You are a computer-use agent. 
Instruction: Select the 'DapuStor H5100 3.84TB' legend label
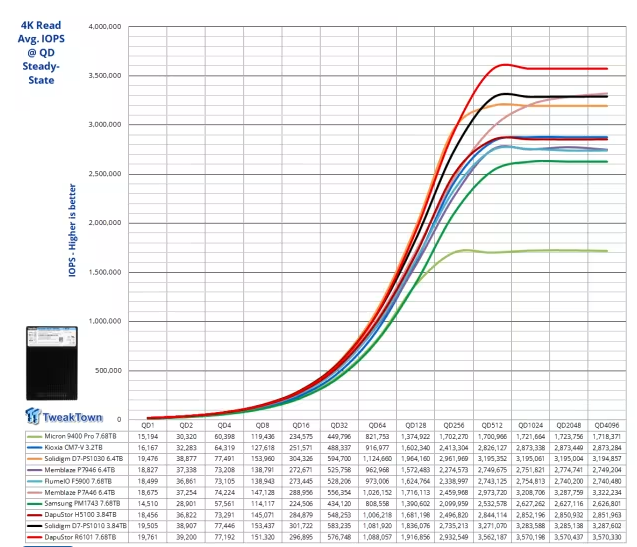click(80, 514)
